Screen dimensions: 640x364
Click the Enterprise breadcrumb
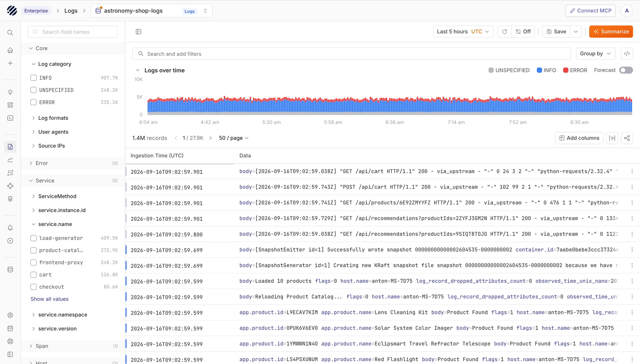pyautogui.click(x=36, y=11)
